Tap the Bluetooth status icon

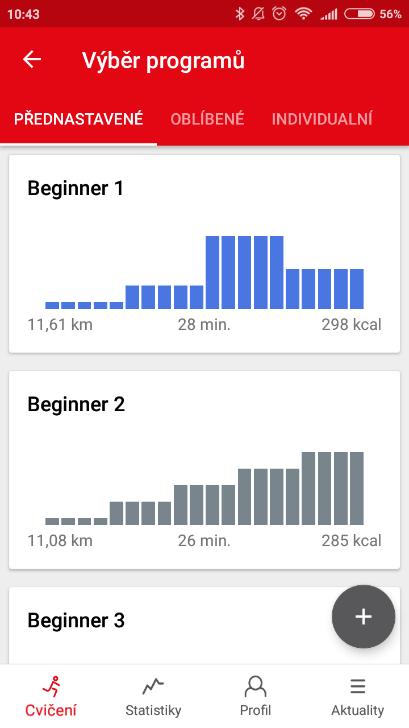240,14
